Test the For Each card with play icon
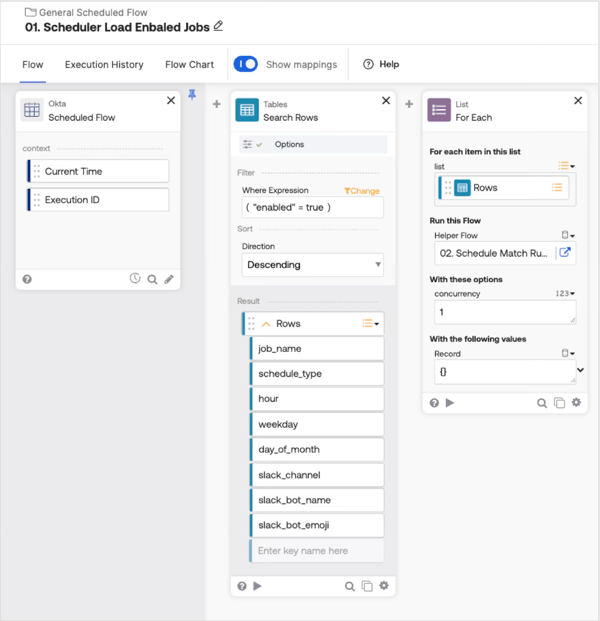 450,402
